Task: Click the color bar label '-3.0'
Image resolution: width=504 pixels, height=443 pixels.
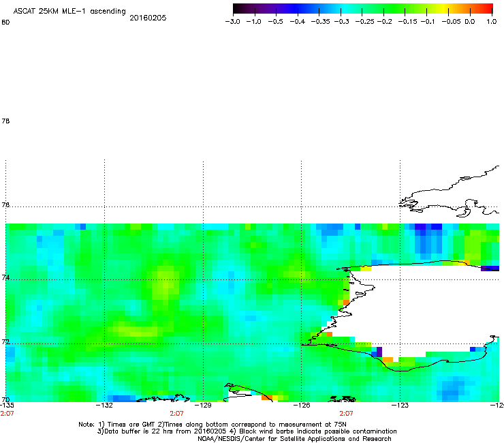Action: point(232,22)
